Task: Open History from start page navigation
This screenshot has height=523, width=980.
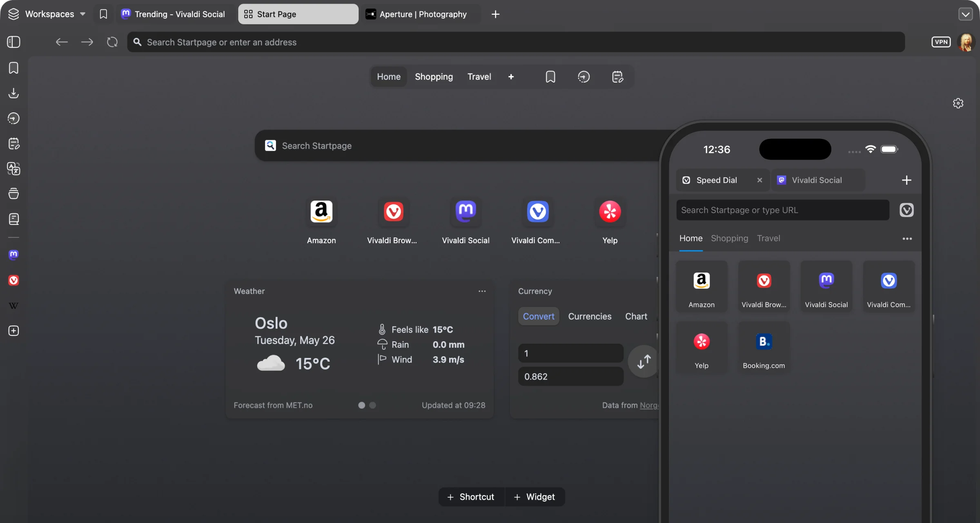Action: (584, 77)
